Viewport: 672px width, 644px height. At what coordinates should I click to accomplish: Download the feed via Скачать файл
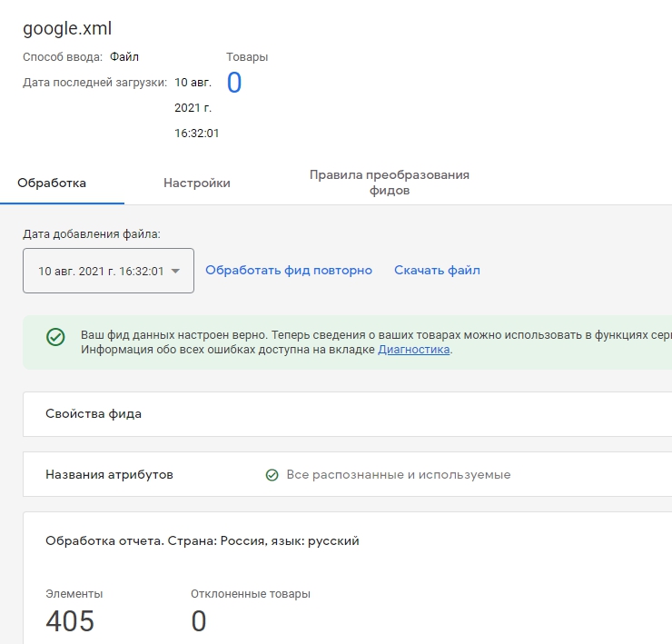(437, 271)
